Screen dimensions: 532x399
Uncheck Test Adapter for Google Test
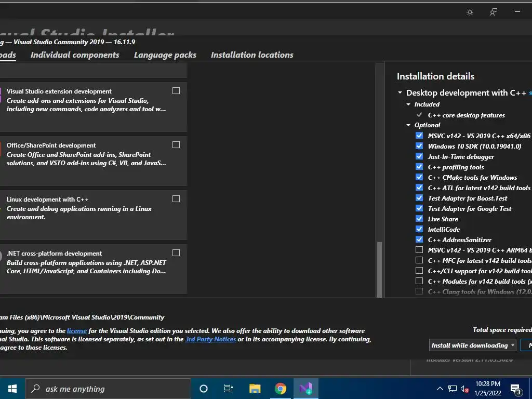point(419,208)
